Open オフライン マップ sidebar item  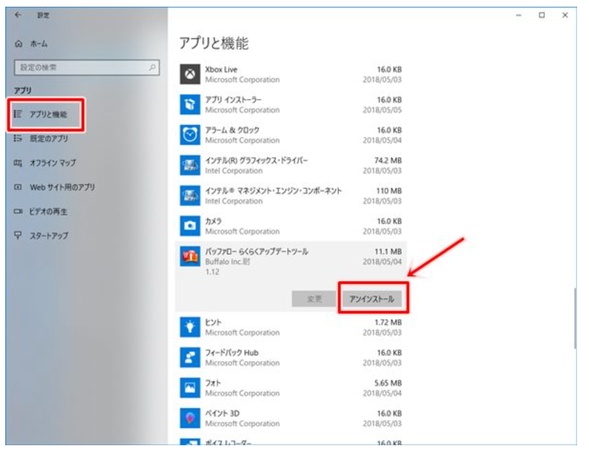53,163
